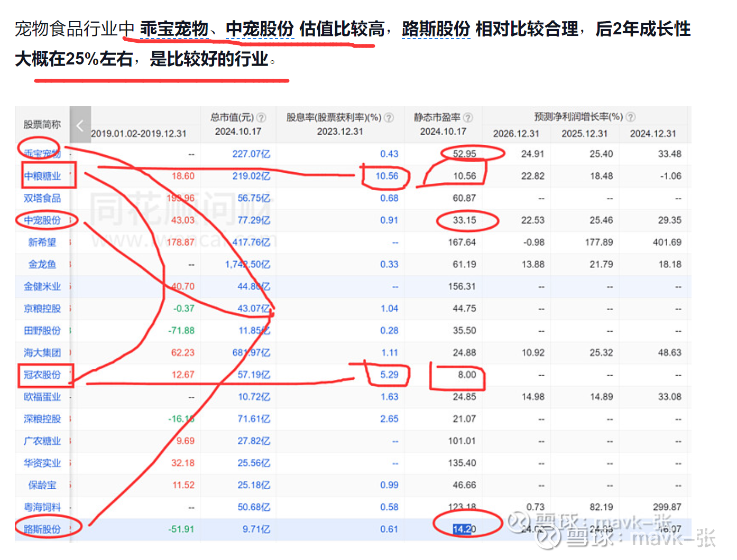Open 金龙鱼 stock in the table
737x560 pixels.
pyautogui.click(x=42, y=264)
